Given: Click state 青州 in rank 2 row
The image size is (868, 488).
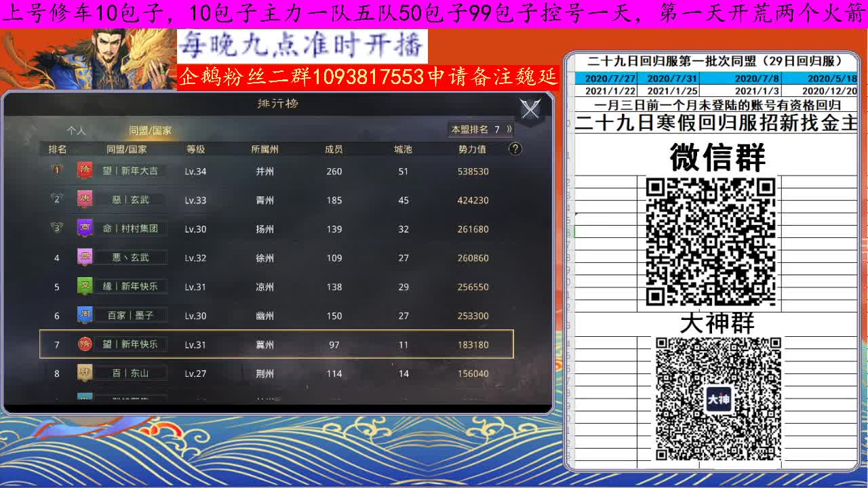Looking at the screenshot, I should 264,200.
